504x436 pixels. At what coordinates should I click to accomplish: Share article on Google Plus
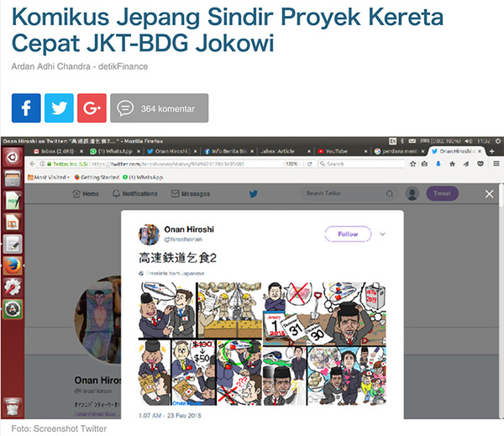tap(92, 108)
